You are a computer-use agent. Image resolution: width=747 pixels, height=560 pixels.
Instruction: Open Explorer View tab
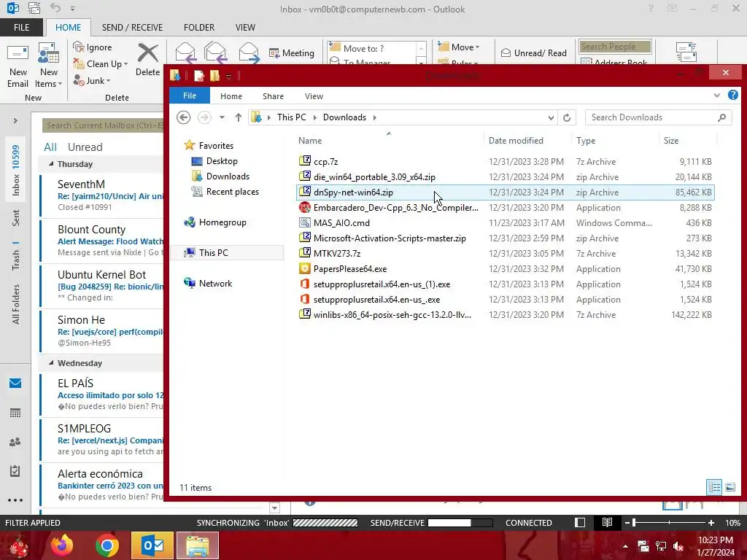pos(314,96)
